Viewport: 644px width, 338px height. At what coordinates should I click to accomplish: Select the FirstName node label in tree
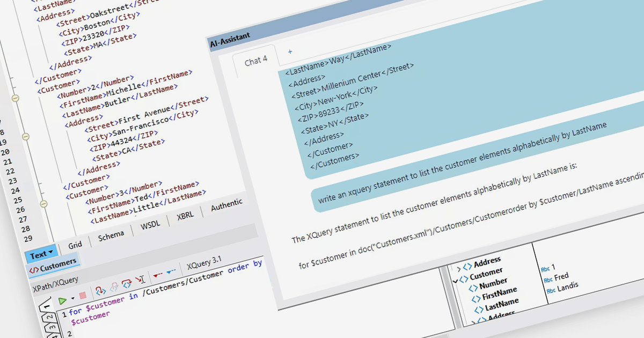(x=500, y=293)
